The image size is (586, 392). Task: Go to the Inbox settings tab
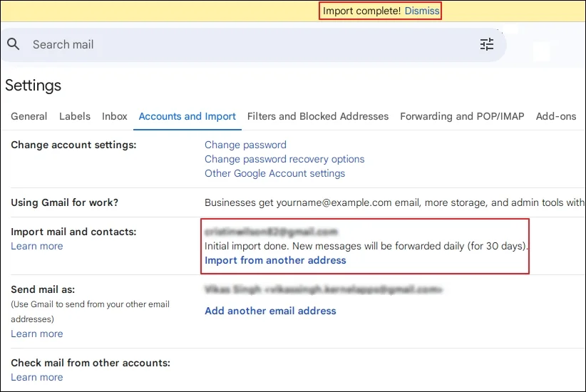point(114,116)
